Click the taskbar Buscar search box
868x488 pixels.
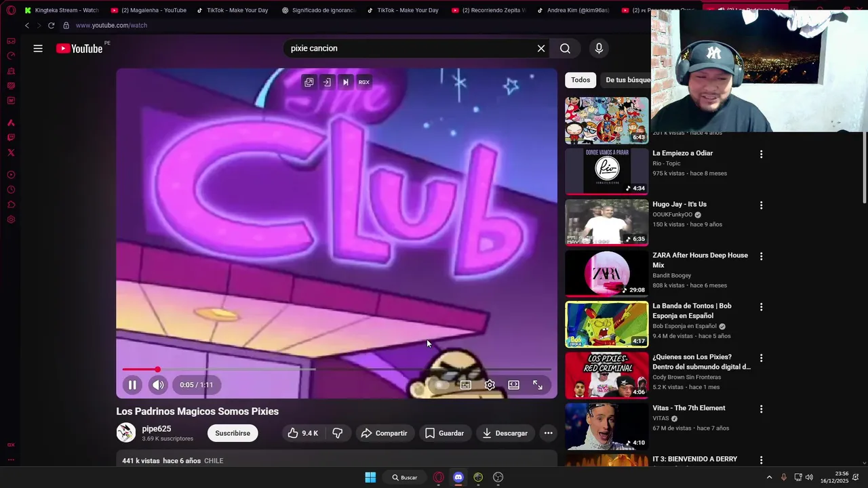point(405,477)
